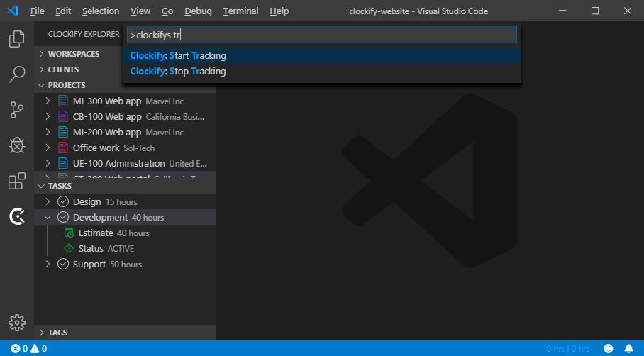
Task: Click the Office work project icon
Action: (63, 148)
